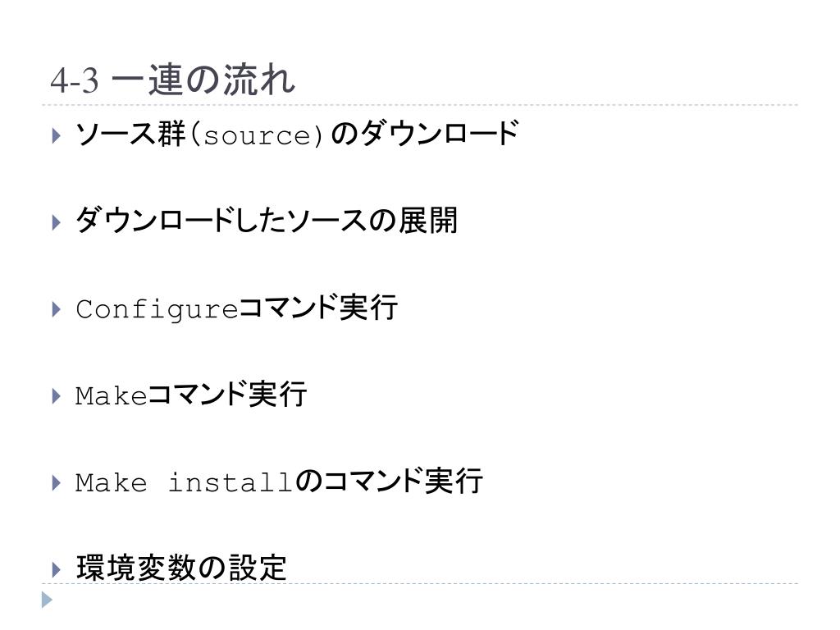Click the 4-3 section number in the title
This screenshot has width=840, height=630.
[x=75, y=81]
